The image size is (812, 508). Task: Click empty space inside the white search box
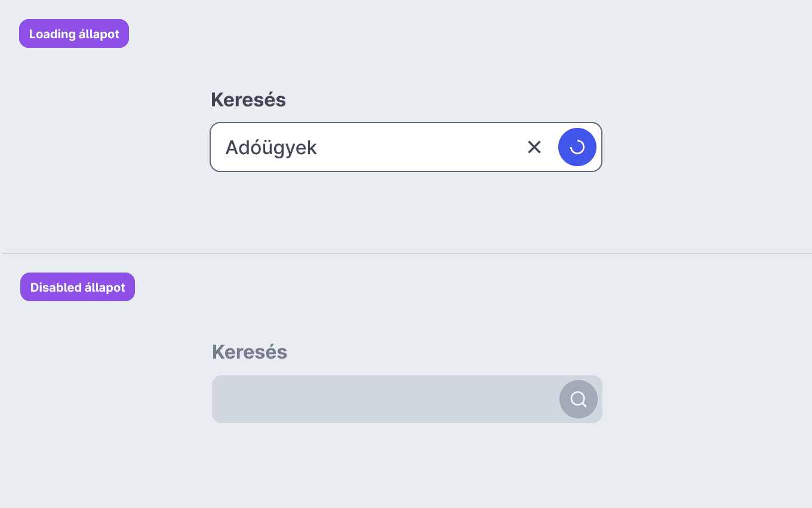pos(418,147)
